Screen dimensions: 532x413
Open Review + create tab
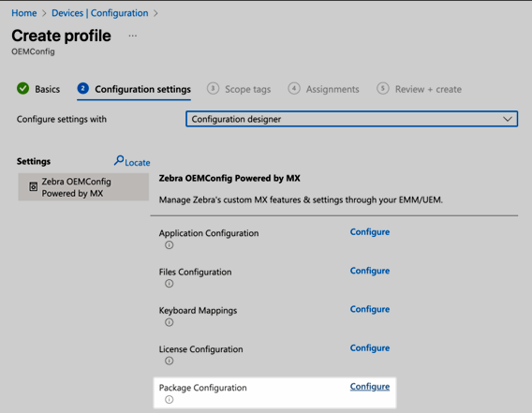(419, 89)
